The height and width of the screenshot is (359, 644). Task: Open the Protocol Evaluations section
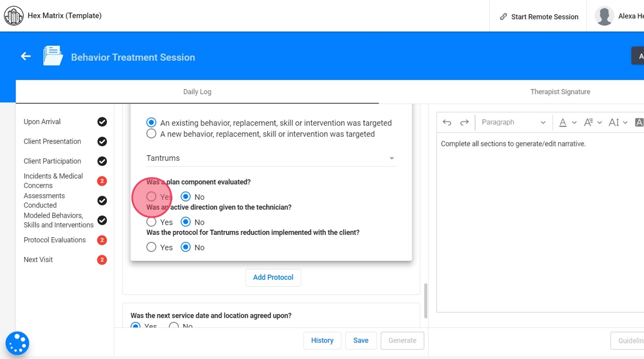click(55, 240)
